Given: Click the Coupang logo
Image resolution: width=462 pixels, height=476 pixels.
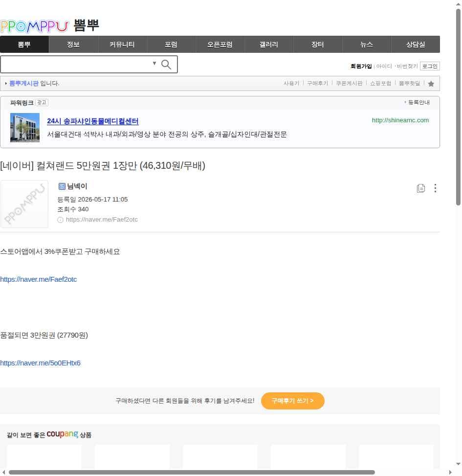Looking at the screenshot, I should [62, 434].
